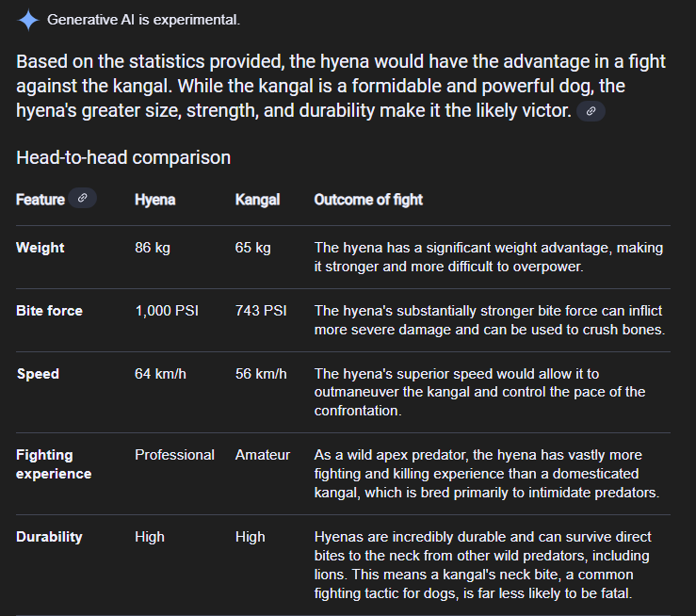Screen dimensions: 696x616
Task: Open the link icon beside Feature header
Action: 83,198
